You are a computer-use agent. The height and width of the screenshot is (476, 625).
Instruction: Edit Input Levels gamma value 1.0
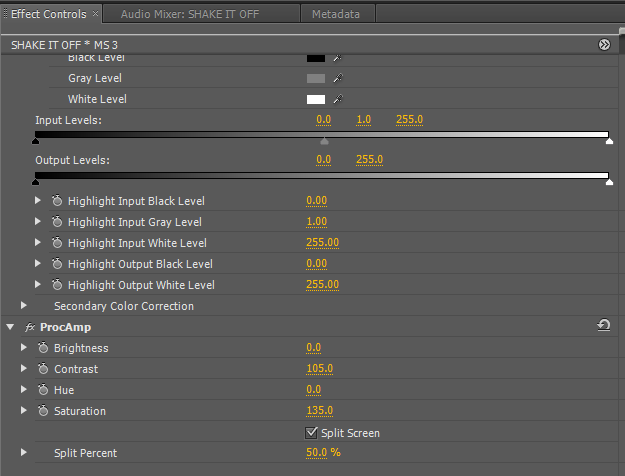[364, 120]
